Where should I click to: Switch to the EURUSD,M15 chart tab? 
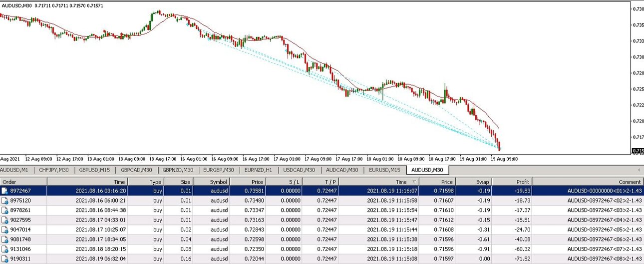coord(384,170)
